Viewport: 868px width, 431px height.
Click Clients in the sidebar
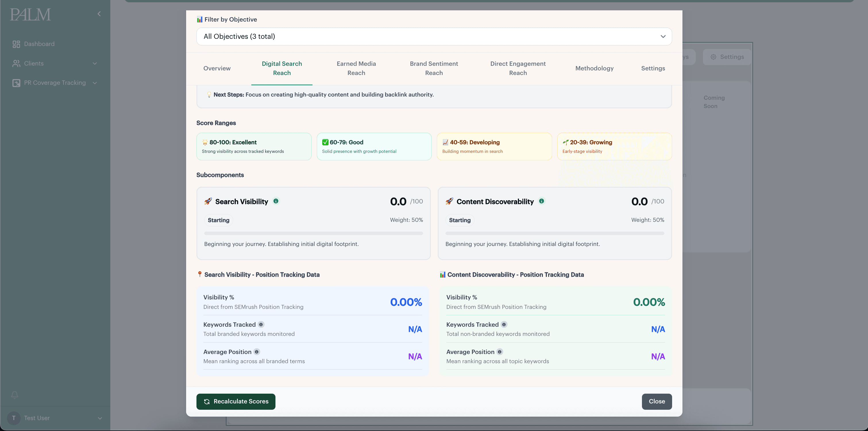click(34, 63)
